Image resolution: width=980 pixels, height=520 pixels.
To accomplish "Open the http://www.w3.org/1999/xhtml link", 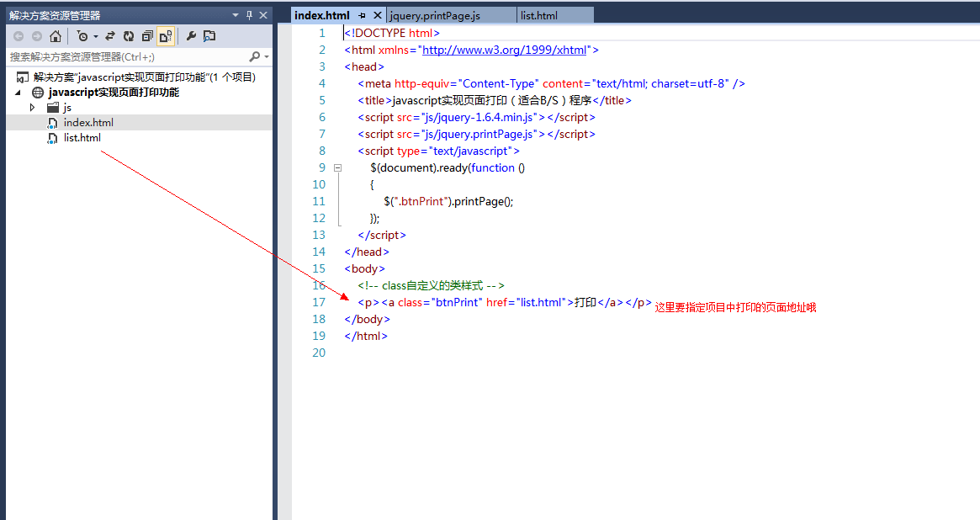I will tap(505, 50).
